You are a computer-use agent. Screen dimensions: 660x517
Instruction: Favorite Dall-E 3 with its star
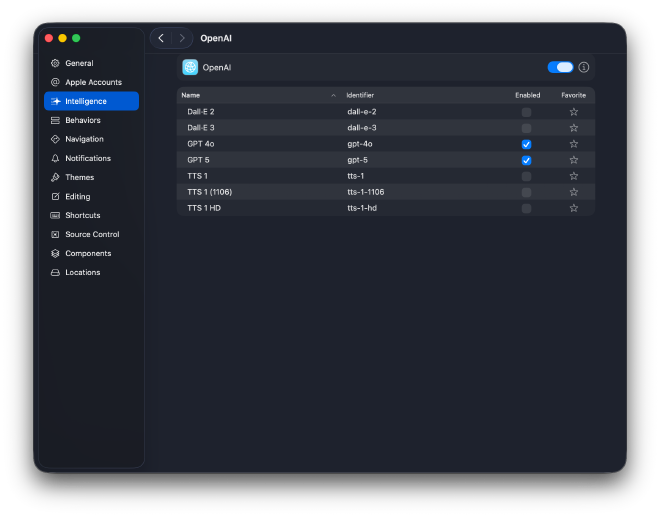click(x=574, y=128)
